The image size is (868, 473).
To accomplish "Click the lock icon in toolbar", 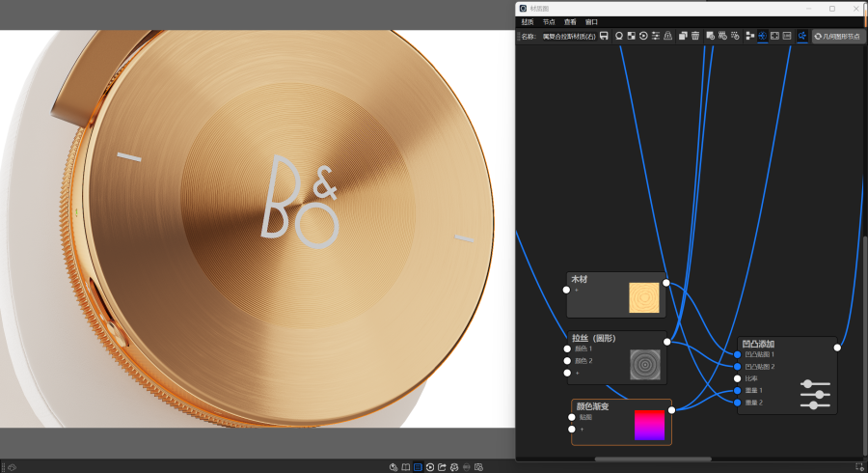I will click(x=668, y=36).
